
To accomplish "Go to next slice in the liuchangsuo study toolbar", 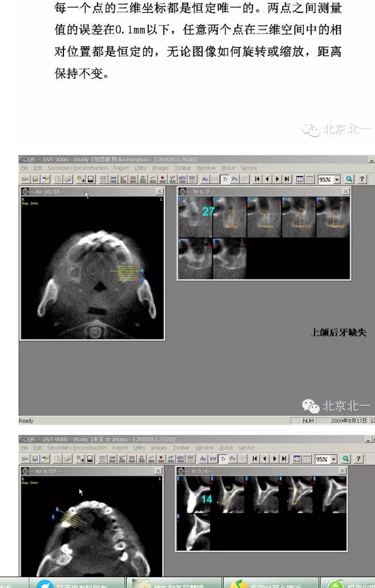I will 277,179.
